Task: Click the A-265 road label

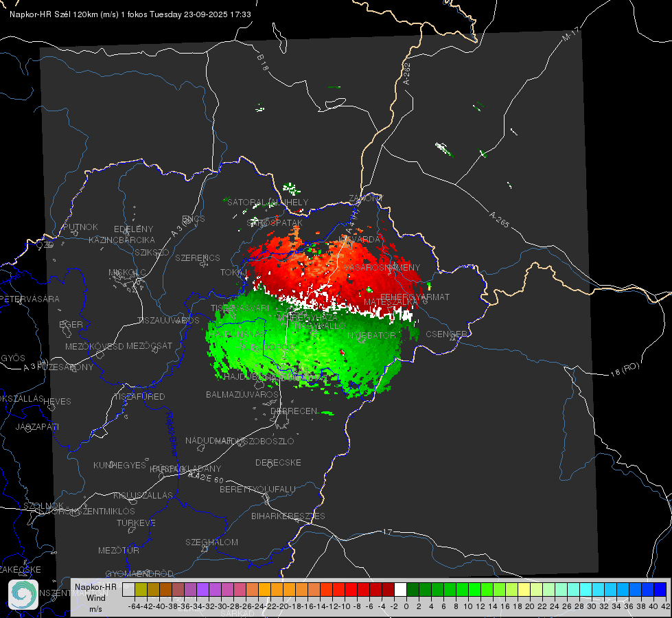Action: coord(499,220)
